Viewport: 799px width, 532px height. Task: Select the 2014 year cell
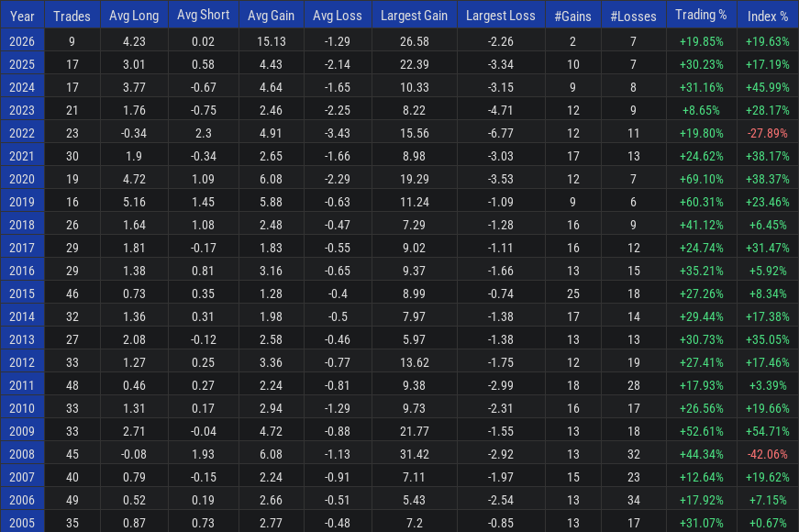point(22,316)
